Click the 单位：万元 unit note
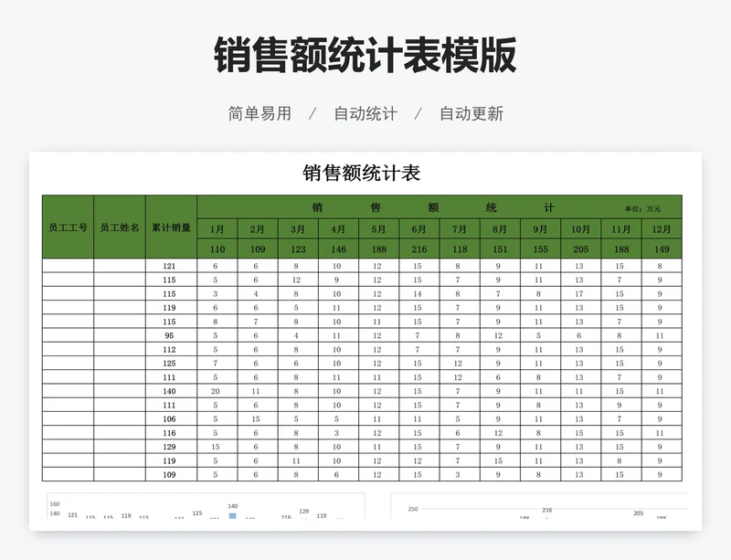 pos(643,209)
